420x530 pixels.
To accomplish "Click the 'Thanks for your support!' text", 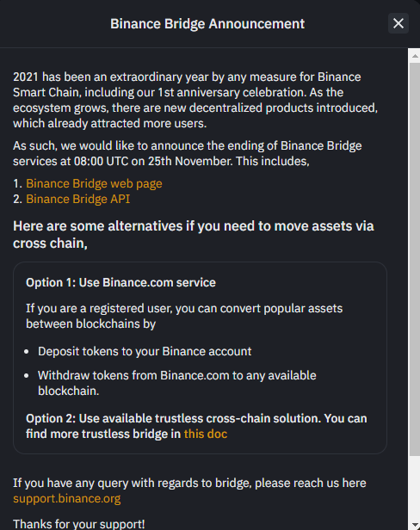I will [x=79, y=524].
